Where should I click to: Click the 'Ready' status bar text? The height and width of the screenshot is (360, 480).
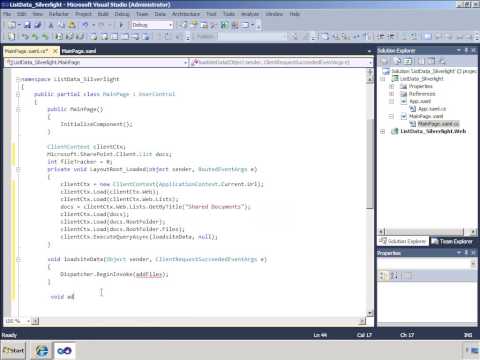tap(9, 335)
